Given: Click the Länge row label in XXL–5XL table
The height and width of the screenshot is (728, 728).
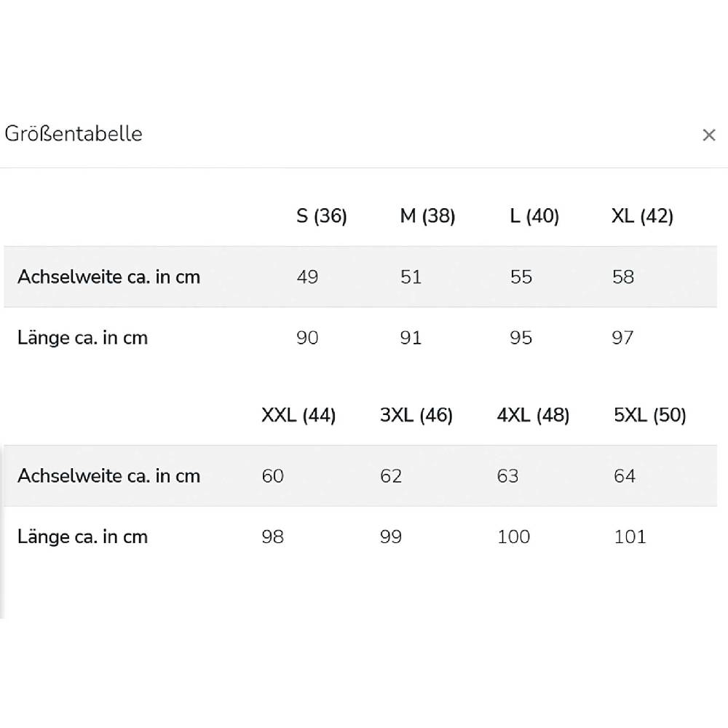Looking at the screenshot, I should 82,537.
